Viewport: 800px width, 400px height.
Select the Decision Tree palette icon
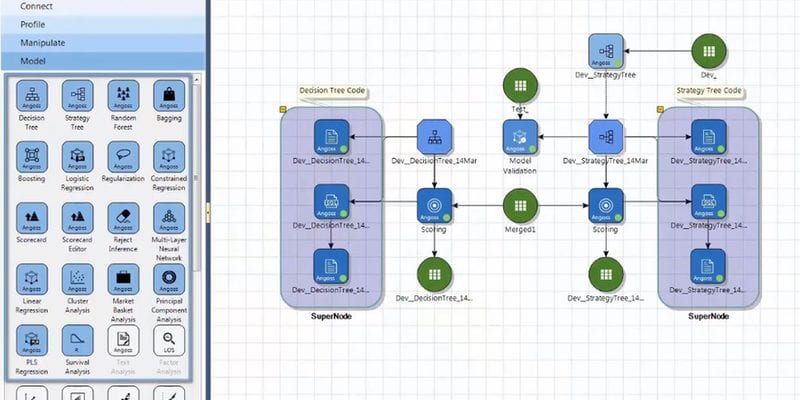coord(32,95)
